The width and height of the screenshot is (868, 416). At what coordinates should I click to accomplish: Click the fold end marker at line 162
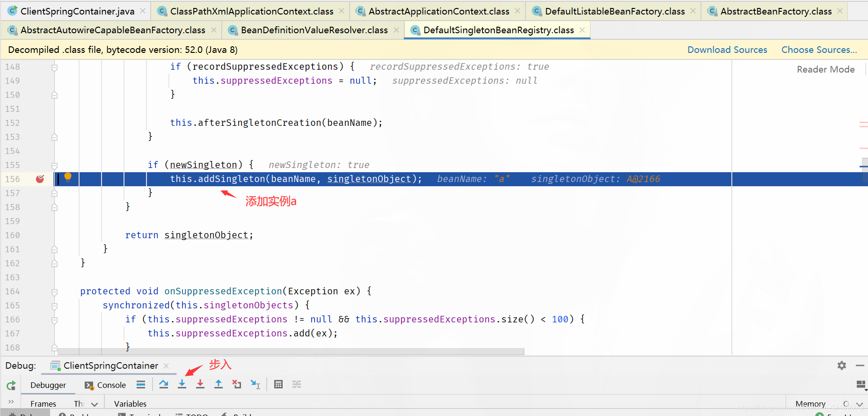point(54,263)
